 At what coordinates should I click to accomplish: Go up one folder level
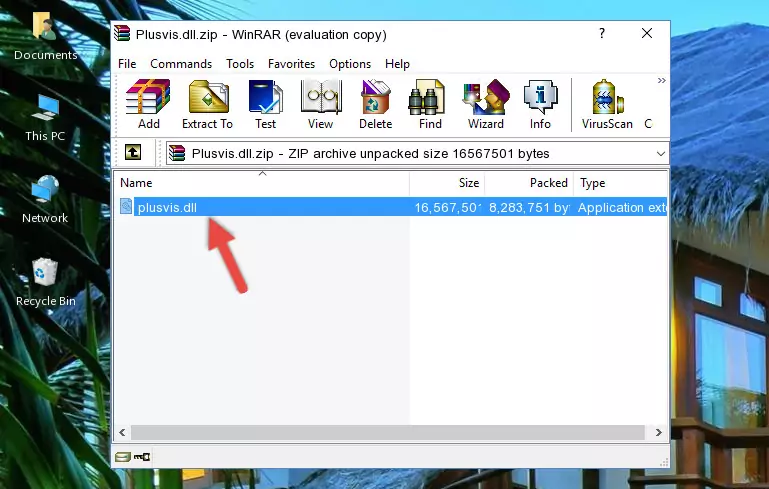coord(133,152)
